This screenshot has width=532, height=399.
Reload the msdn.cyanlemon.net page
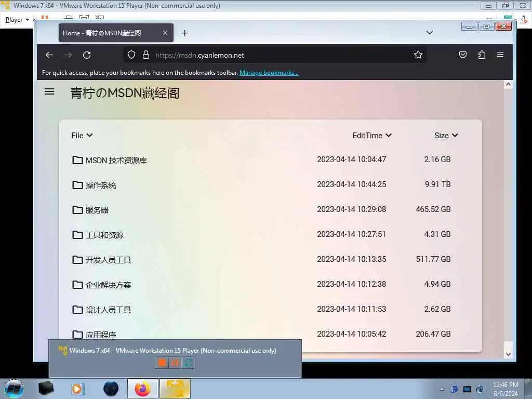coord(87,55)
